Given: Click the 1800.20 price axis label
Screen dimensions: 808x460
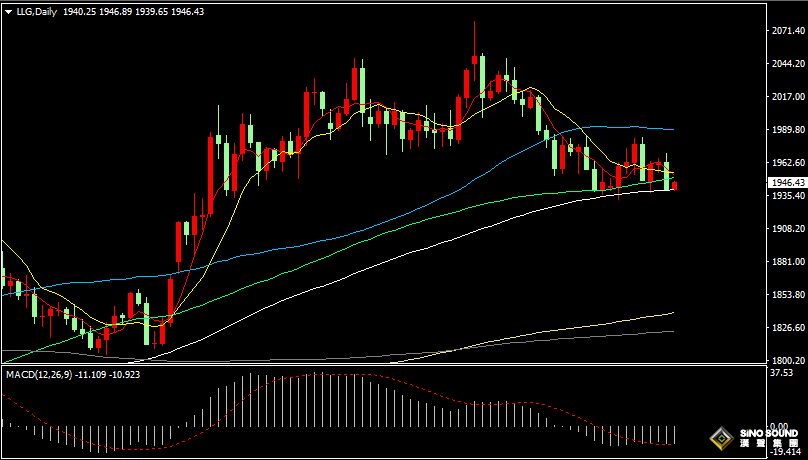Looking at the screenshot, I should (x=787, y=360).
